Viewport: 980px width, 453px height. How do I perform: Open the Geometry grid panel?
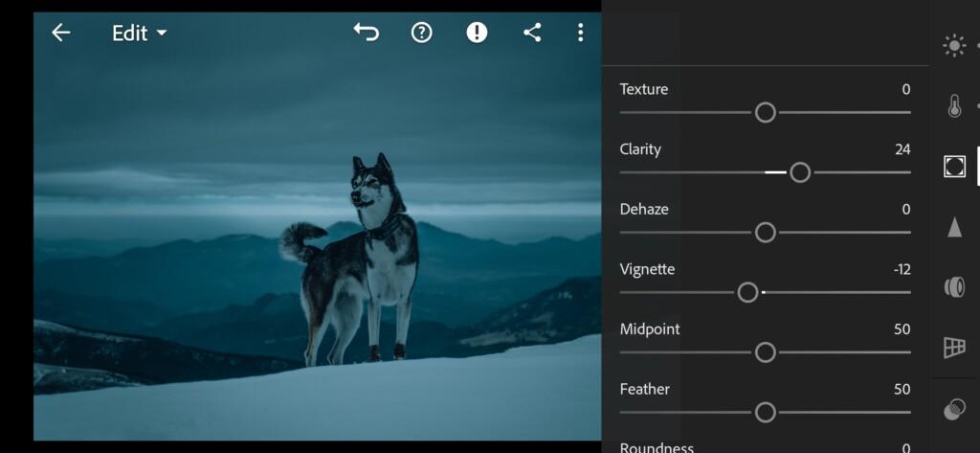954,348
